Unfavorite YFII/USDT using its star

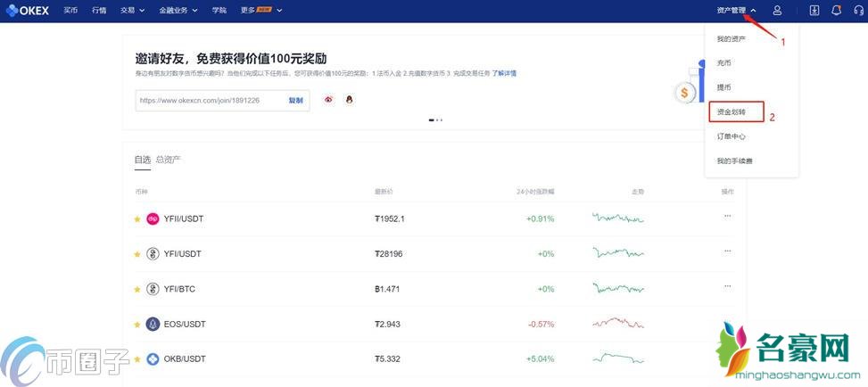point(137,218)
